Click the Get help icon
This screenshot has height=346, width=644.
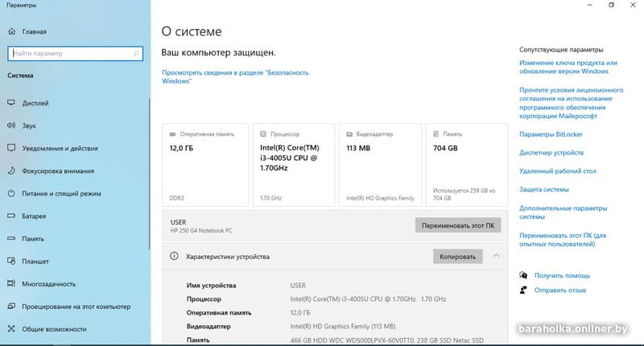(523, 275)
